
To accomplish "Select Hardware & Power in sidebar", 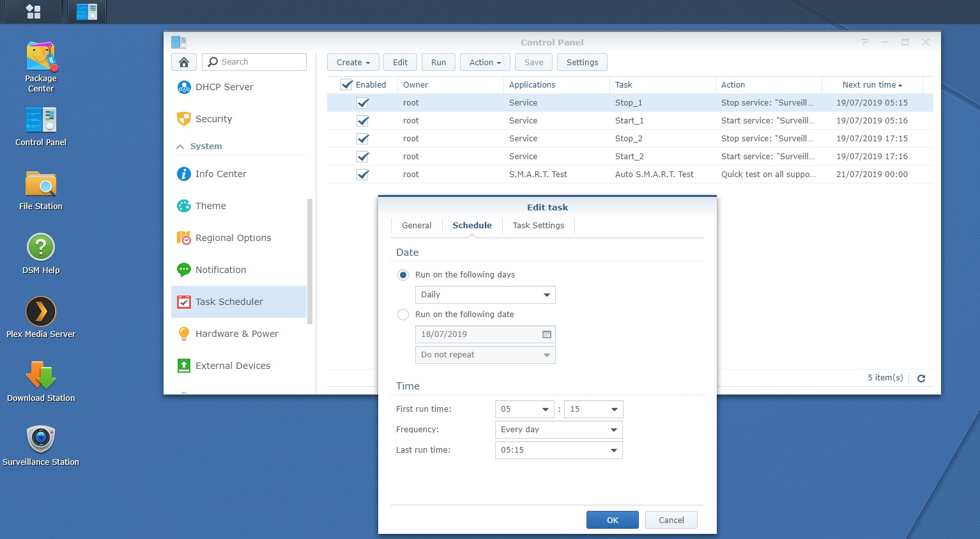I will pos(239,334).
